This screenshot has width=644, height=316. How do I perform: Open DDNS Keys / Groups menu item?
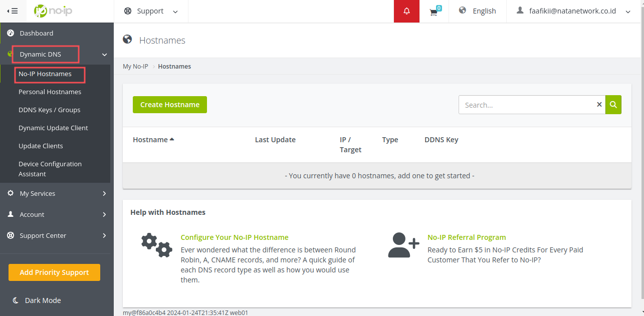point(49,110)
